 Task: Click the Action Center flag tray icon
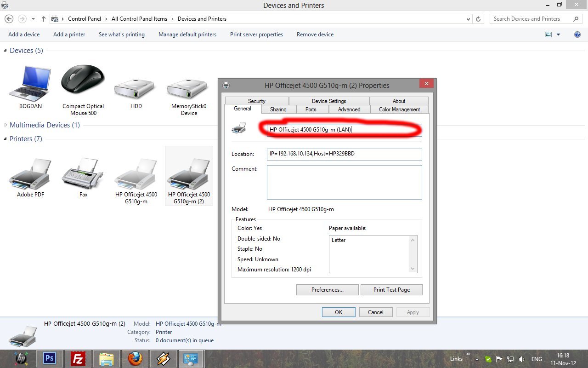[x=499, y=359]
